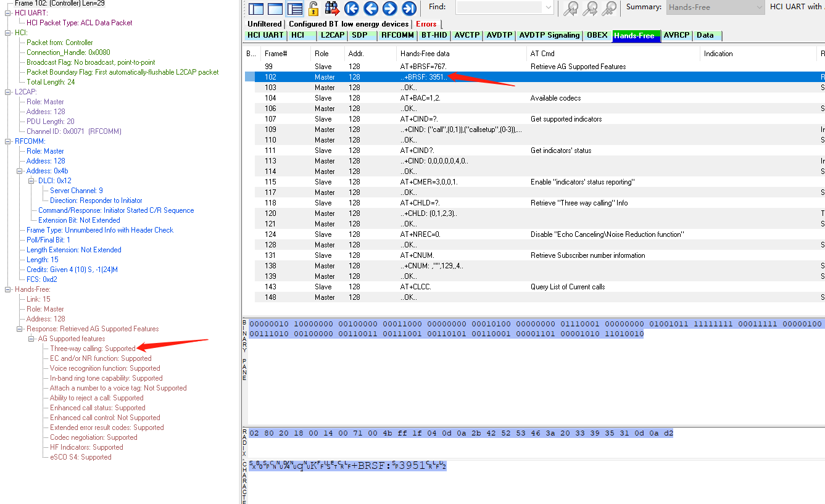Click the Role column header
Screen dimensions: 825x504
click(x=327, y=54)
